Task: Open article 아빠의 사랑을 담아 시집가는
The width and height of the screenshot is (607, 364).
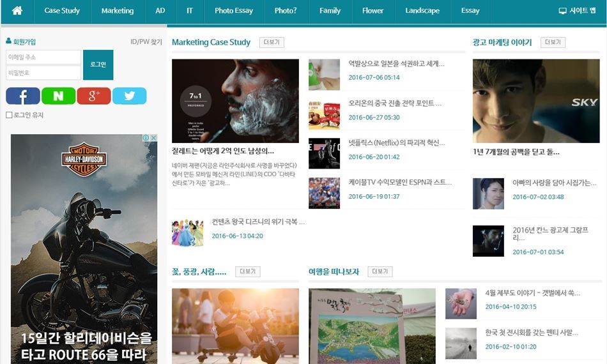Action: click(555, 183)
